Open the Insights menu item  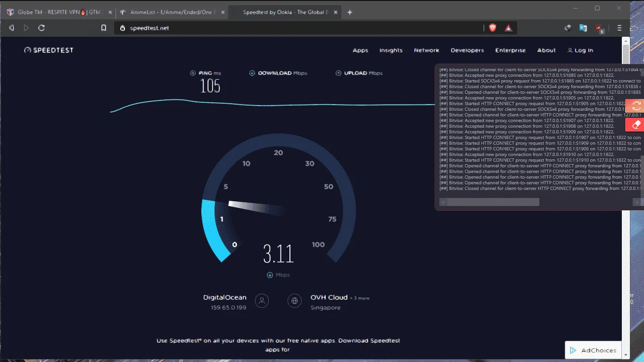pos(391,50)
